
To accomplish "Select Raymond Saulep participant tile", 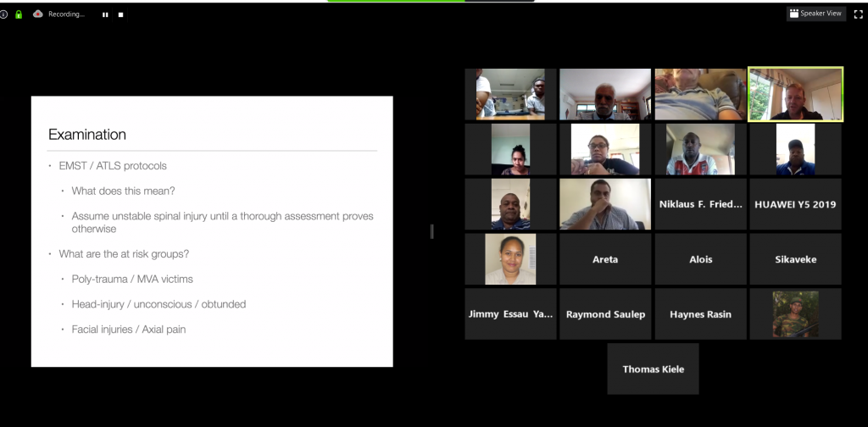I will (605, 314).
